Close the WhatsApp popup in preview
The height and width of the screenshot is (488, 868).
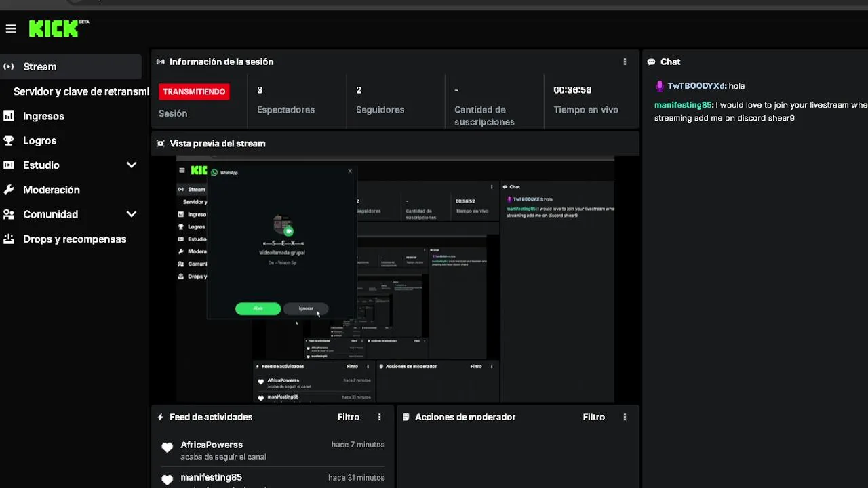tap(350, 171)
